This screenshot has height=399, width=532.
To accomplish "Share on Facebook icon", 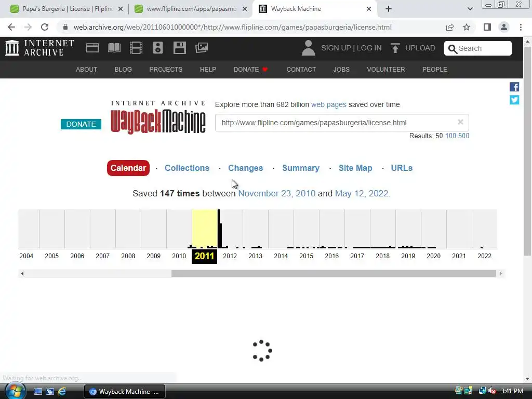I will click(514, 87).
